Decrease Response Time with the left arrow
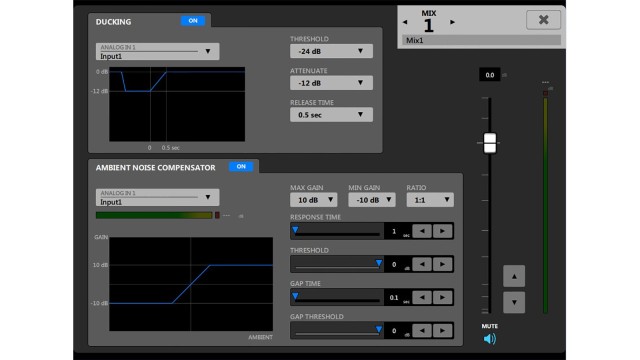 coord(422,231)
